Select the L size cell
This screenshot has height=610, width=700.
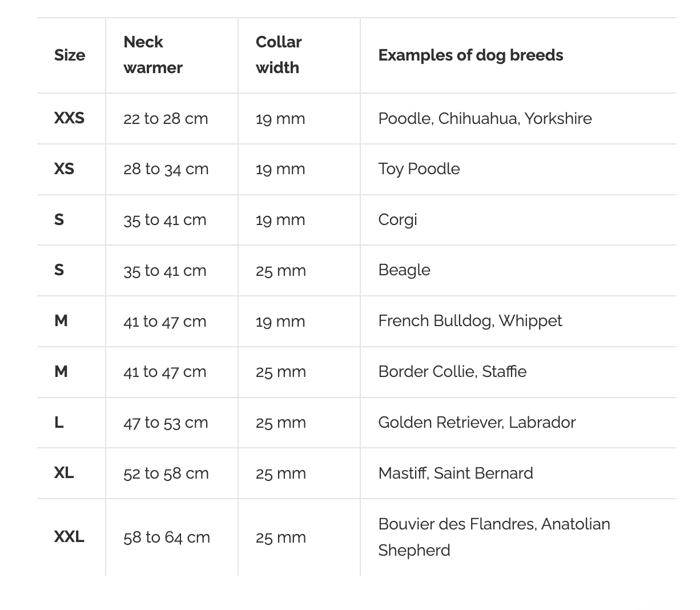point(59,423)
